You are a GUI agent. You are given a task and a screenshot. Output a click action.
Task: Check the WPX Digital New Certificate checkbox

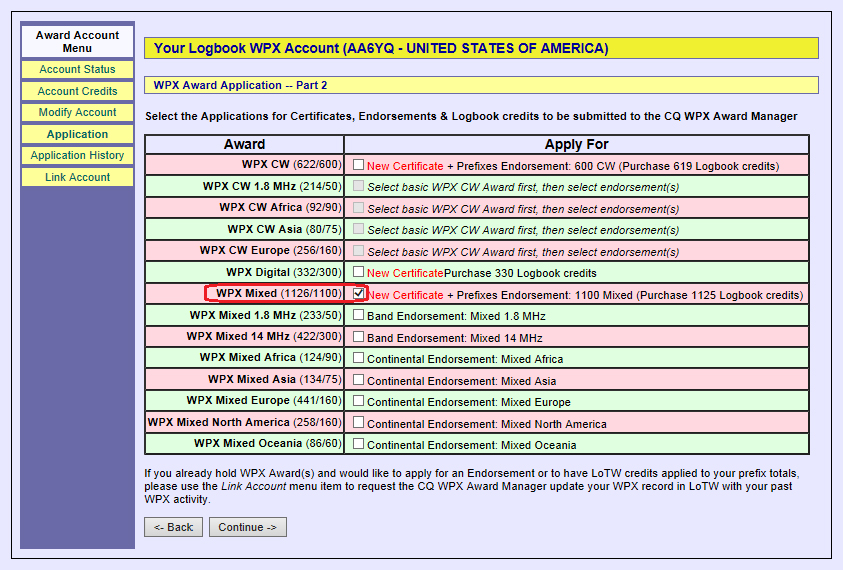tap(358, 272)
